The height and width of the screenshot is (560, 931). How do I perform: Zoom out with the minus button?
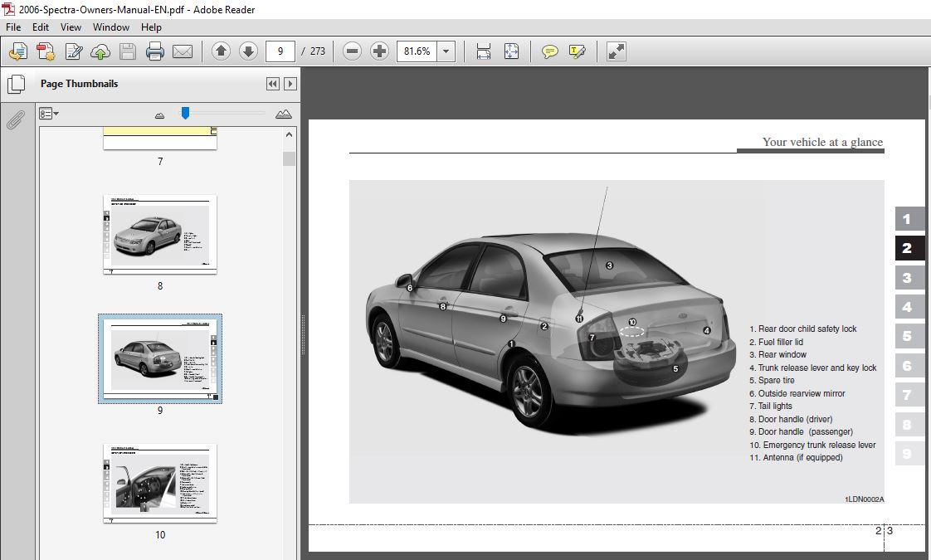click(352, 51)
